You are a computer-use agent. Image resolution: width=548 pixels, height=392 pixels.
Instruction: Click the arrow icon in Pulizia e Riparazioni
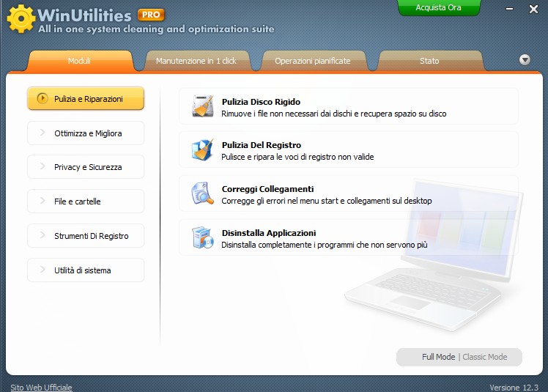tap(42, 98)
